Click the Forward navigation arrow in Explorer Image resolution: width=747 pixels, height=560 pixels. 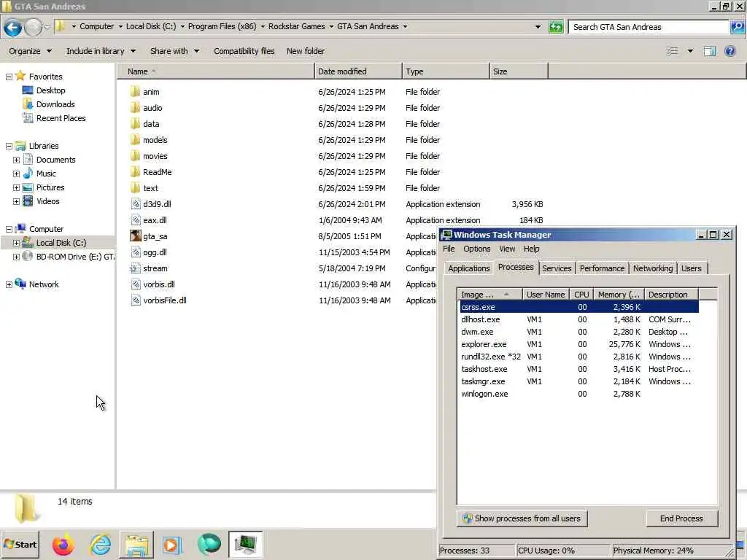(33, 27)
